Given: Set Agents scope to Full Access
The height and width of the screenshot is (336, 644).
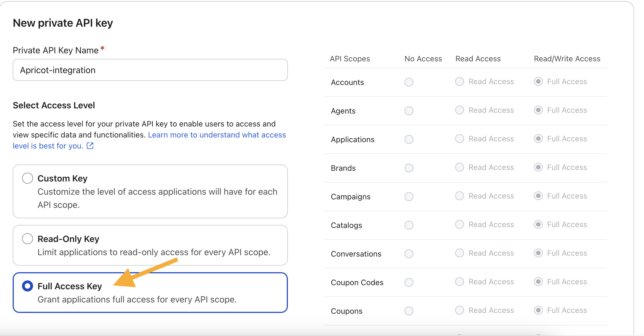Looking at the screenshot, I should [x=538, y=110].
